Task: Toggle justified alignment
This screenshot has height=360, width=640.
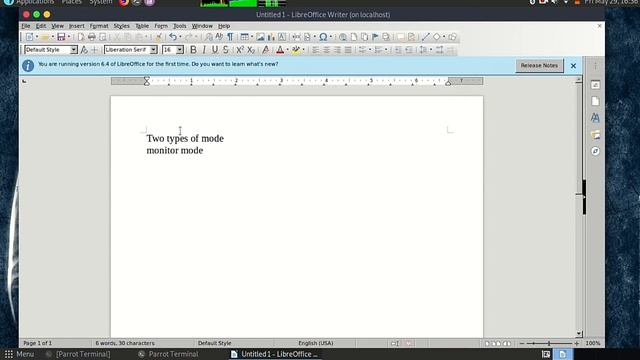Action: pos(348,50)
